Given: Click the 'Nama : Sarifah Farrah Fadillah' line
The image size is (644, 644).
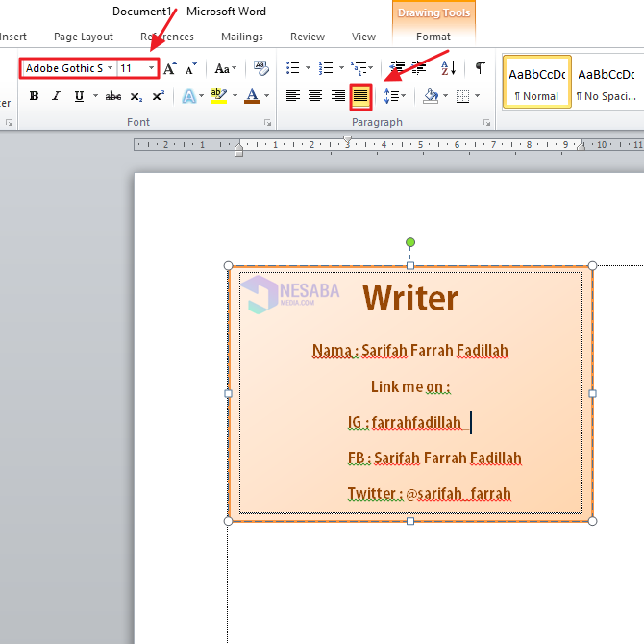Looking at the screenshot, I should (409, 350).
